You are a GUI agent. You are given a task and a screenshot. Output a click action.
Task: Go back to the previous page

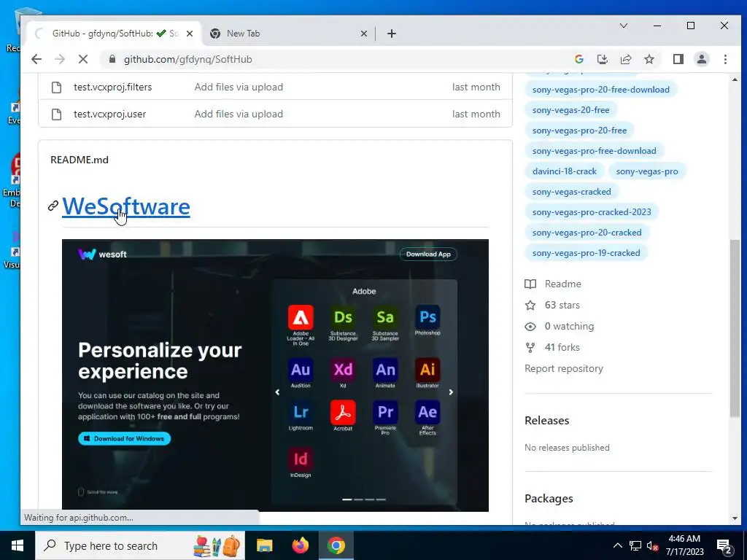(36, 59)
